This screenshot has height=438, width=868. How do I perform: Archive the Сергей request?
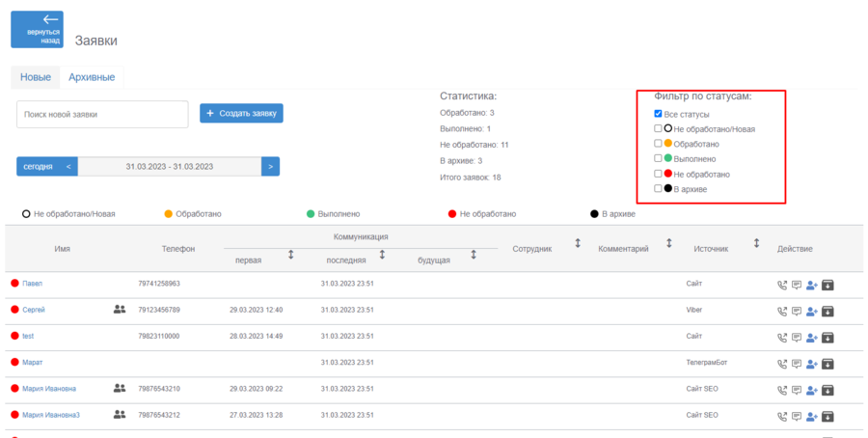click(827, 312)
